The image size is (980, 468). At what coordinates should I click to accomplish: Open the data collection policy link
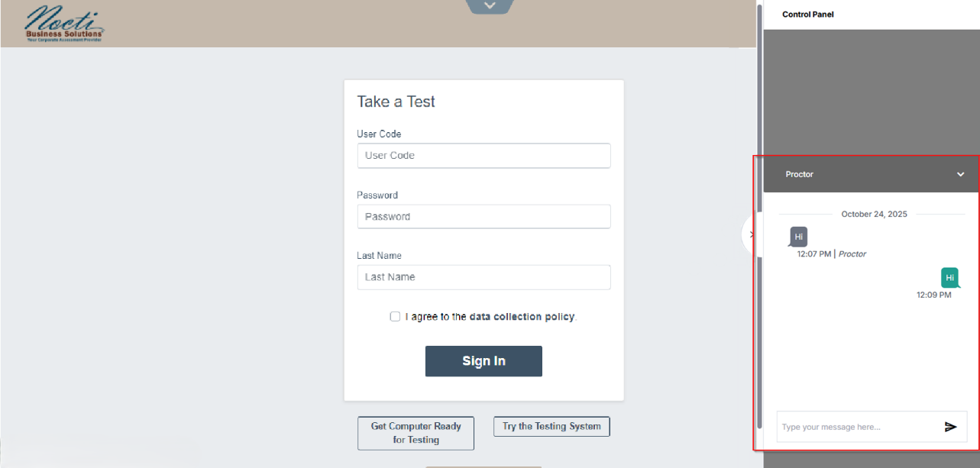tap(522, 316)
